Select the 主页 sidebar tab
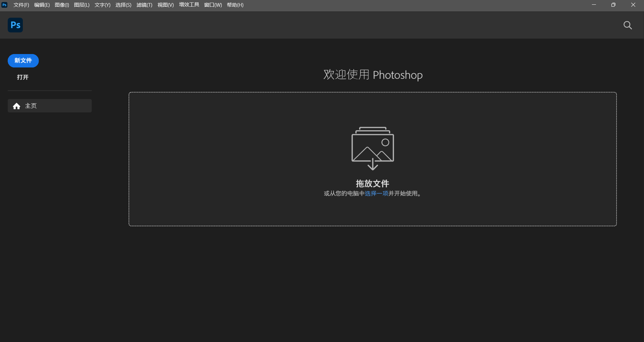 pyautogui.click(x=50, y=106)
